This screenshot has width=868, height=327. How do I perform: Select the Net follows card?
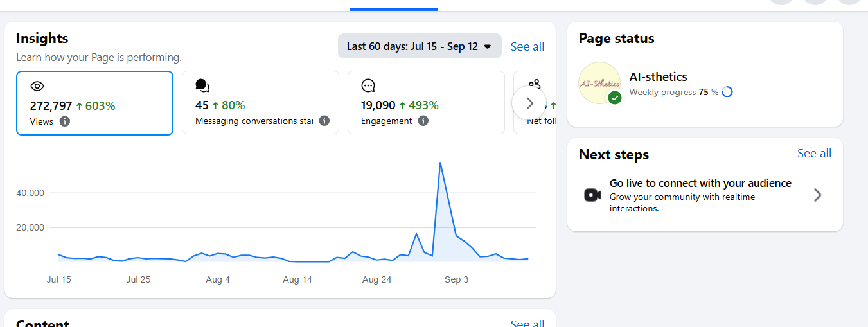[536, 103]
